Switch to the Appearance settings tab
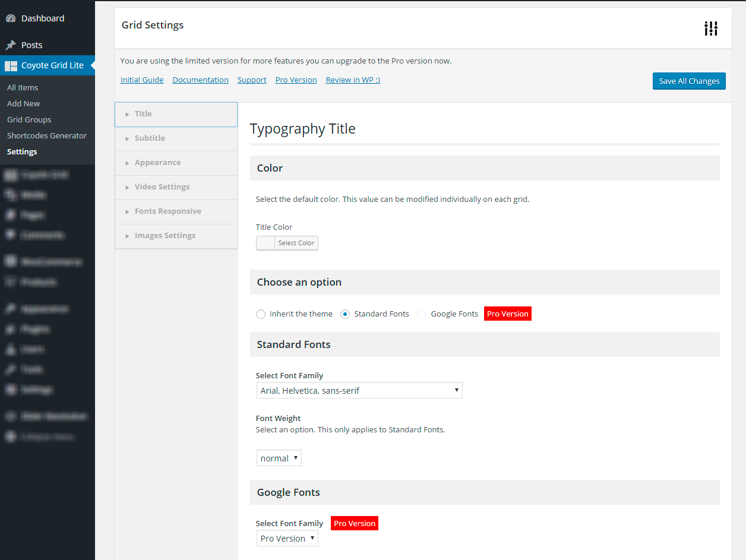 [x=157, y=163]
